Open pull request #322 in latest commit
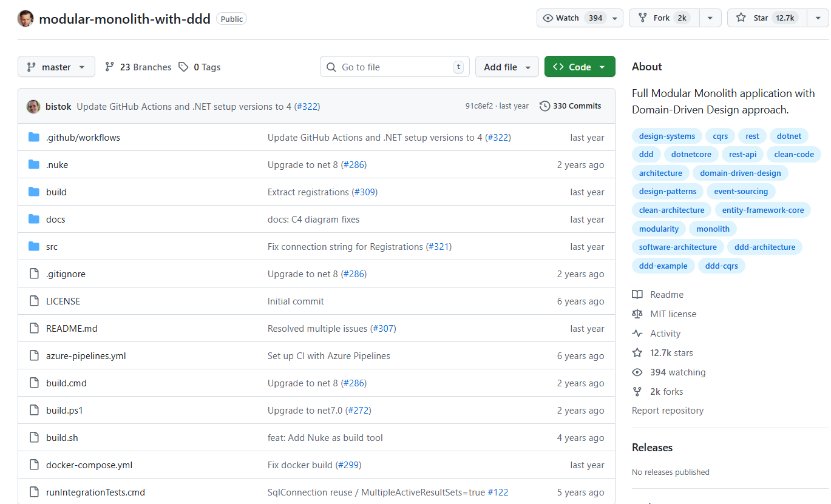831x504 pixels. [307, 107]
